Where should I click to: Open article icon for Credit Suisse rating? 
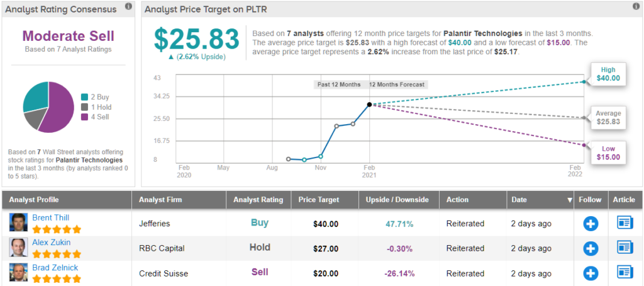coord(625,272)
